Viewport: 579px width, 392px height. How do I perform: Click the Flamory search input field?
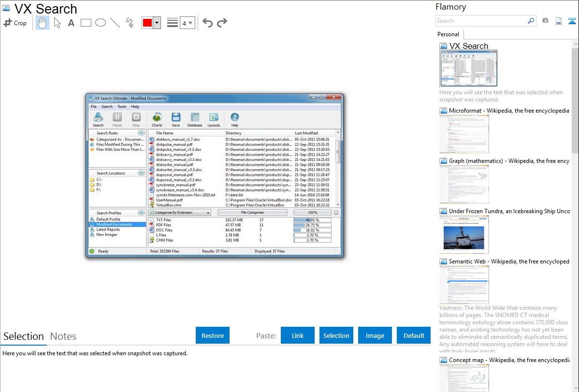coord(481,21)
